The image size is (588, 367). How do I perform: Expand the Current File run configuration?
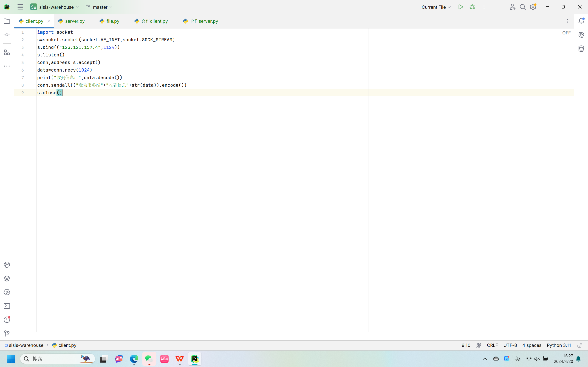[x=436, y=7]
